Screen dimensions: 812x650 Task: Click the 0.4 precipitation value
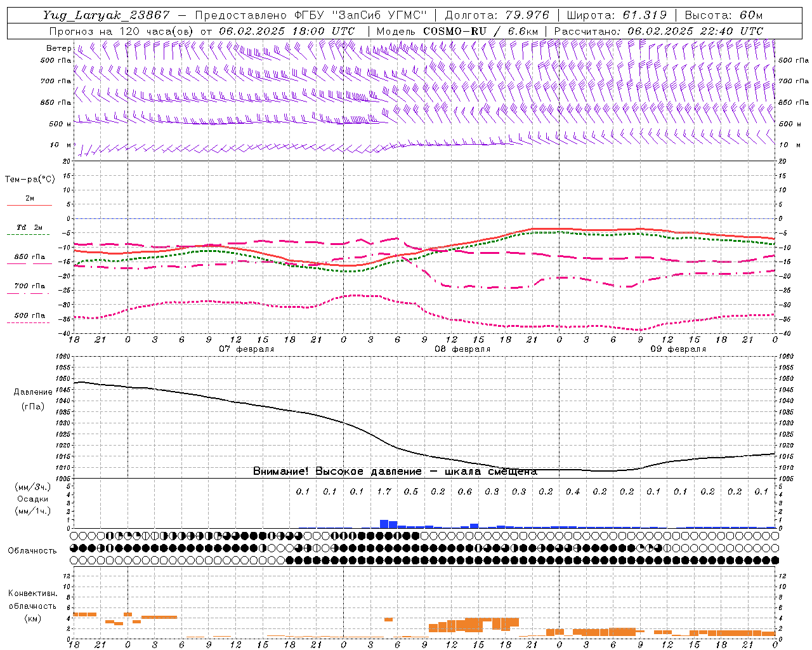[x=573, y=491]
